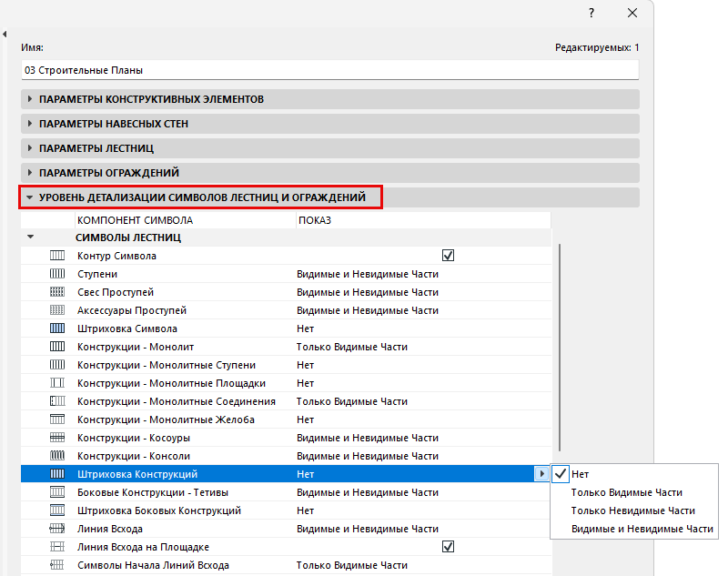728x576 pixels.
Task: Open Штриховка Конструкций dropdown arrow
Action: [x=541, y=474]
